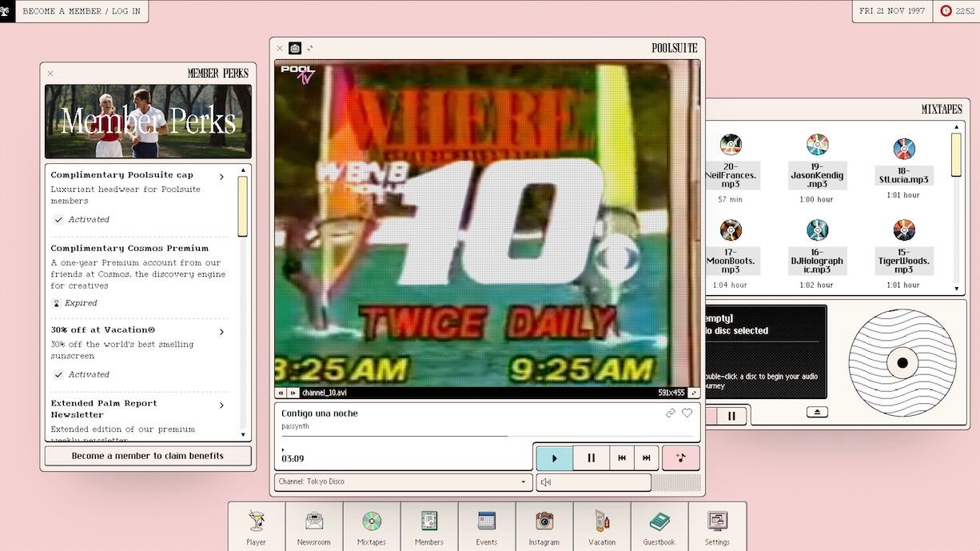This screenshot has height=551, width=980.
Task: Open the Player dock icon
Action: tap(257, 526)
